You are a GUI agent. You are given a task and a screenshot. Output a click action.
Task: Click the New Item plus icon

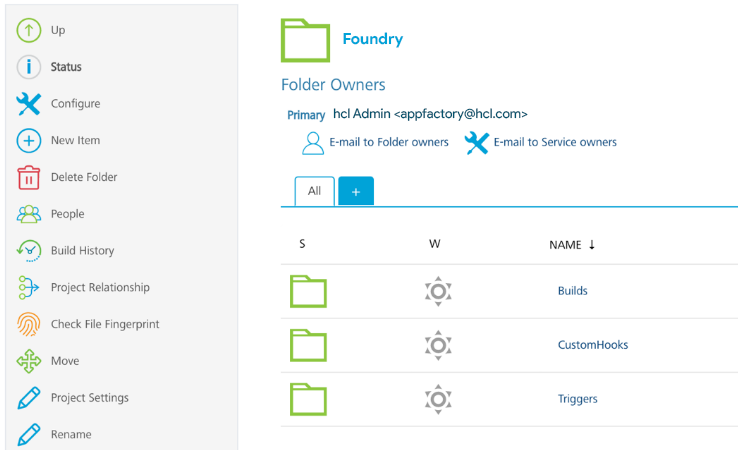click(x=29, y=141)
